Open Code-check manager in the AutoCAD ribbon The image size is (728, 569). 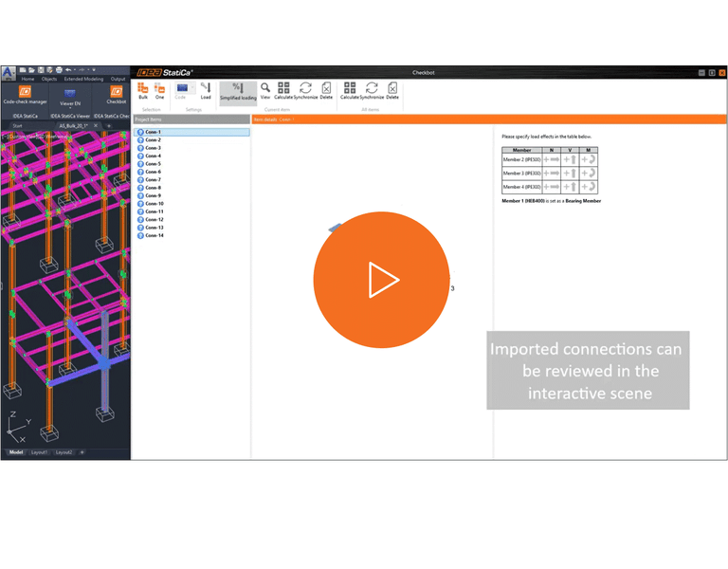25,95
